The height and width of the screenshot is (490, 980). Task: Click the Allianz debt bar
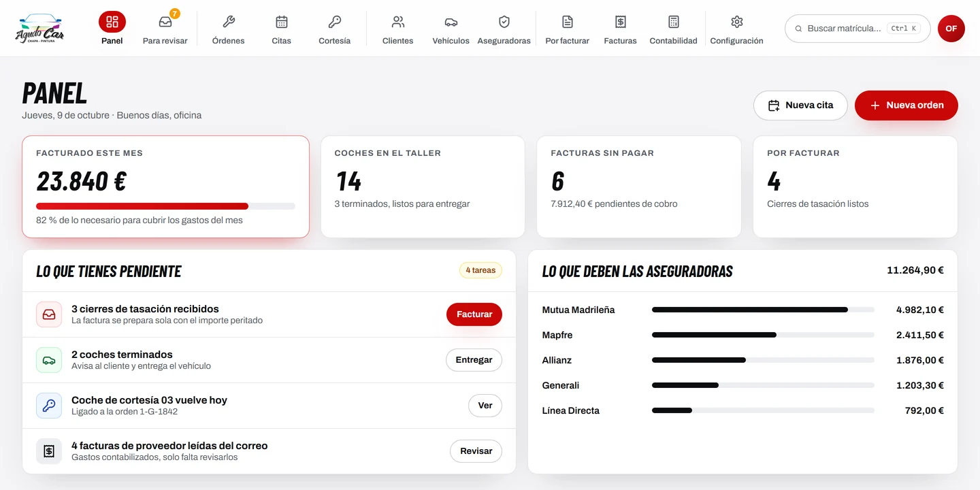pos(763,360)
